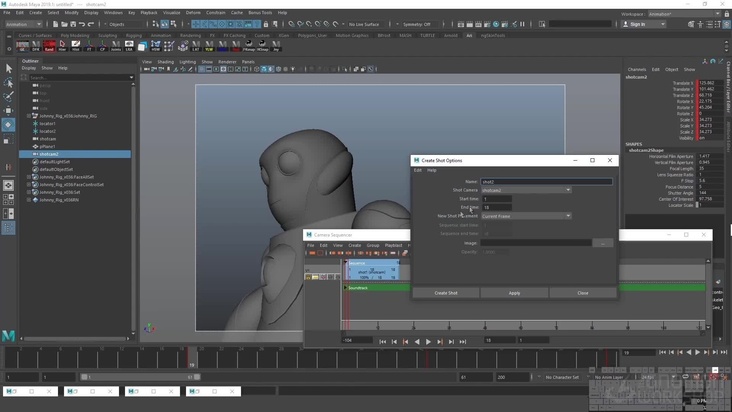Open the Deform menu
The image size is (732, 412).
(x=194, y=13)
